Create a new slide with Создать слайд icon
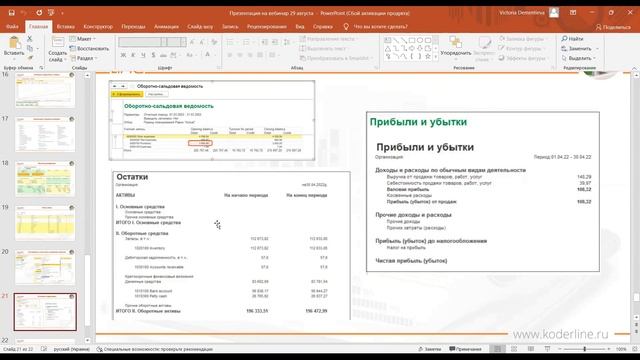Image resolution: width=640 pixels, height=360 pixels. click(x=58, y=42)
